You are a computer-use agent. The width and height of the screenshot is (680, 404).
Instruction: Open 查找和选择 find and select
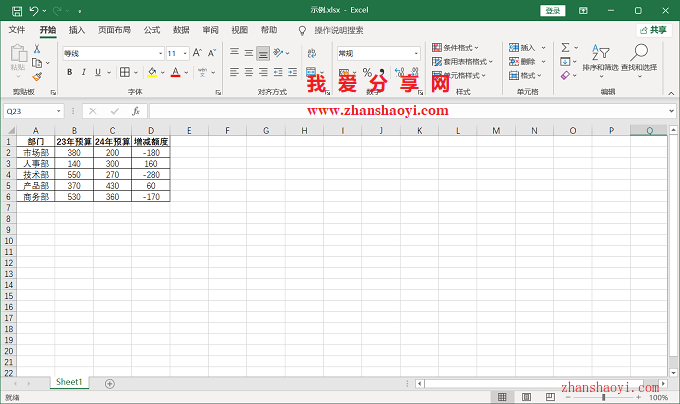pos(639,61)
